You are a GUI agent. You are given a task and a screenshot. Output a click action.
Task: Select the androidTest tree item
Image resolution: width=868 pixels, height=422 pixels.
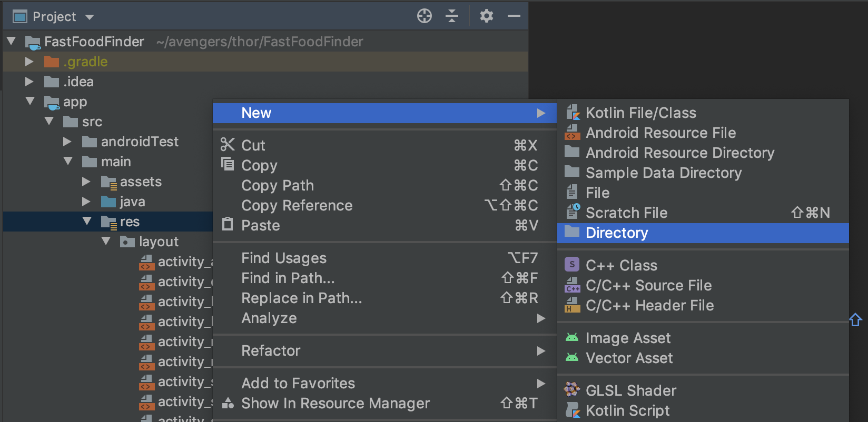coord(140,142)
